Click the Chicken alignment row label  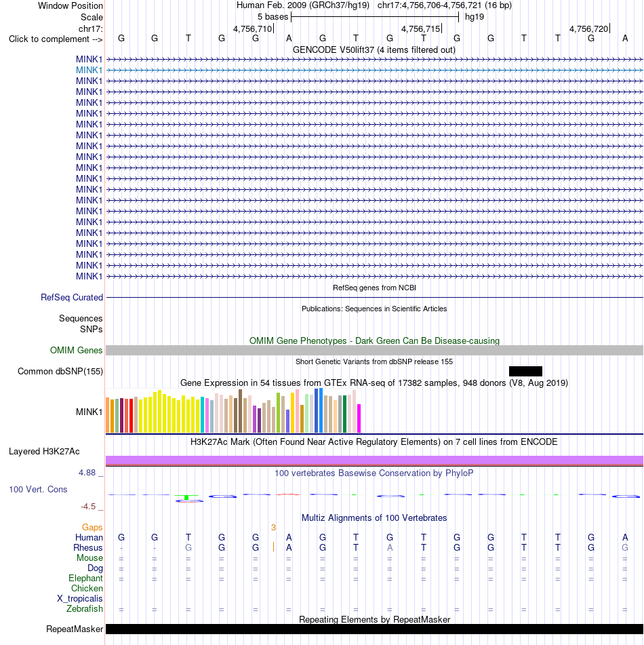[87, 589]
